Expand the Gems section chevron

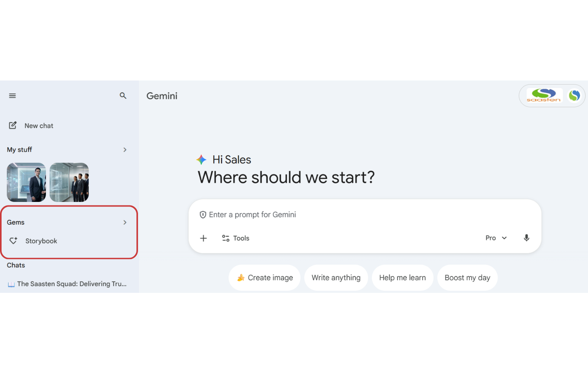125,222
